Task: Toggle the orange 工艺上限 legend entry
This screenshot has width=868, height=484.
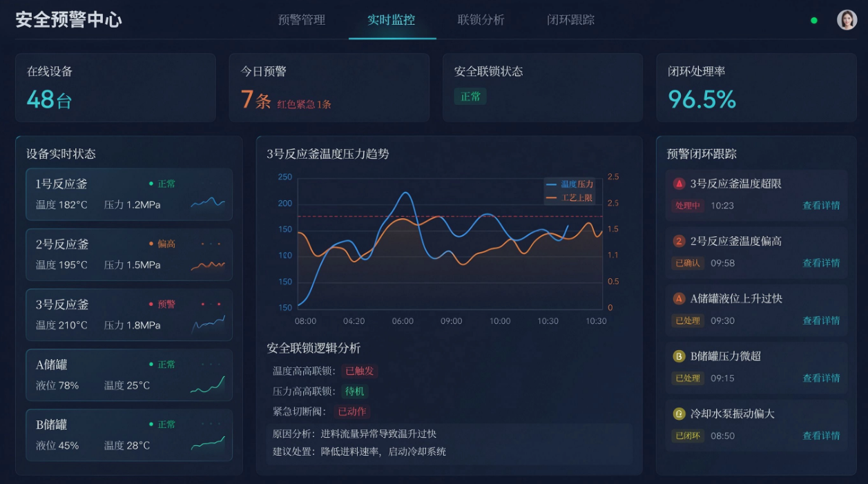Action: click(570, 197)
